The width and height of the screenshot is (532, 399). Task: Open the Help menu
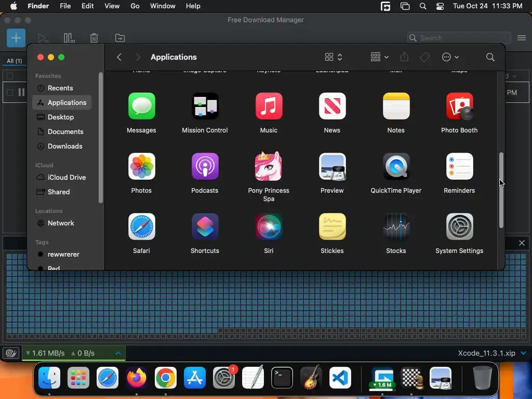193,6
